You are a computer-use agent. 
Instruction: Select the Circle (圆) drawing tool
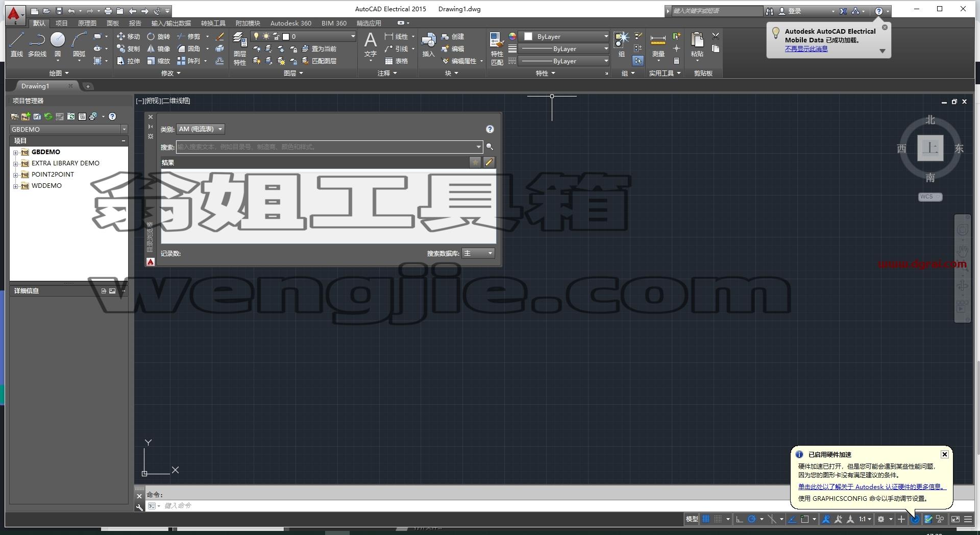(58, 44)
